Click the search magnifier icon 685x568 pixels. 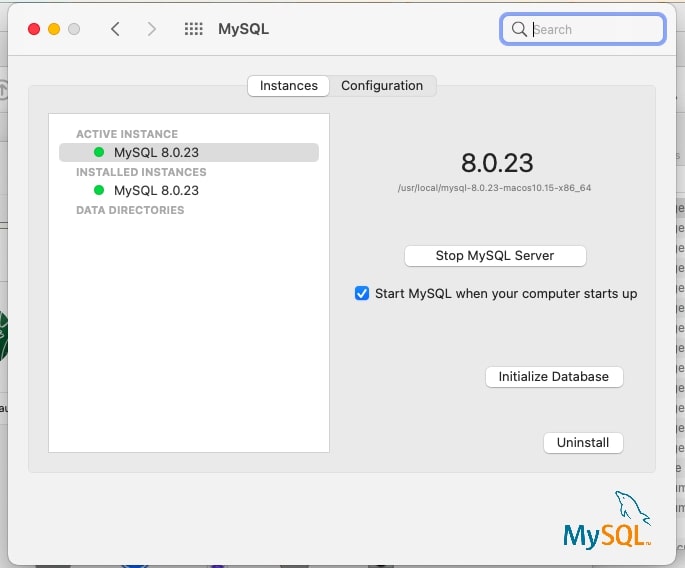[x=519, y=29]
